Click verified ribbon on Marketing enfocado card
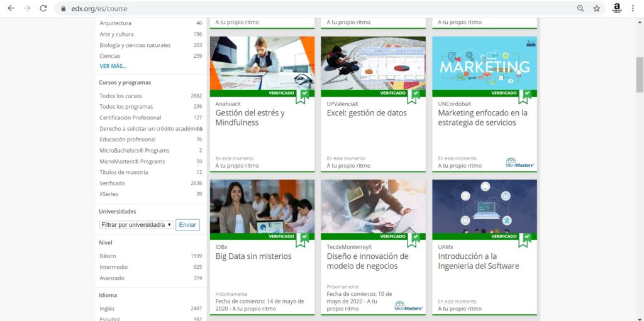 (525, 97)
